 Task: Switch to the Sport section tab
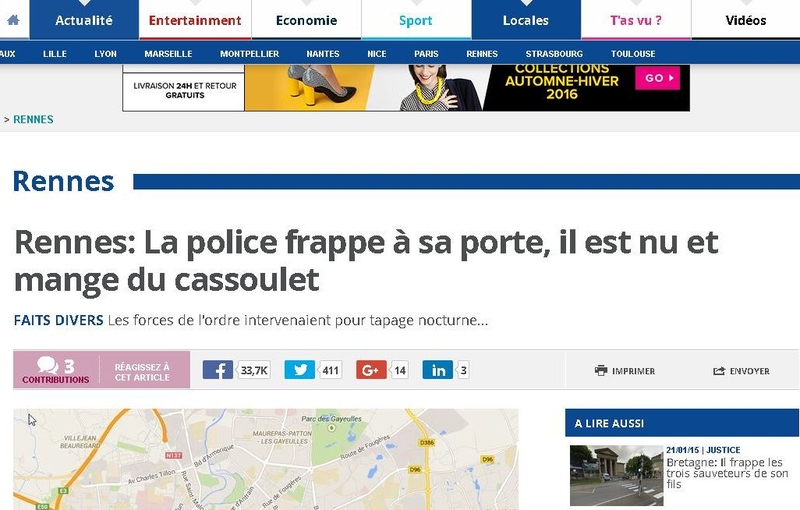[x=415, y=20]
